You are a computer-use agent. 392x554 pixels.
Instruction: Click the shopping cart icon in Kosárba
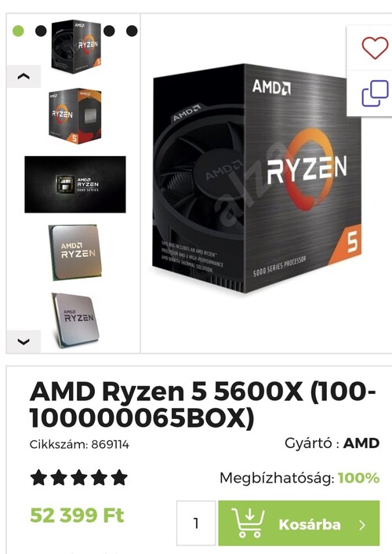tap(249, 523)
